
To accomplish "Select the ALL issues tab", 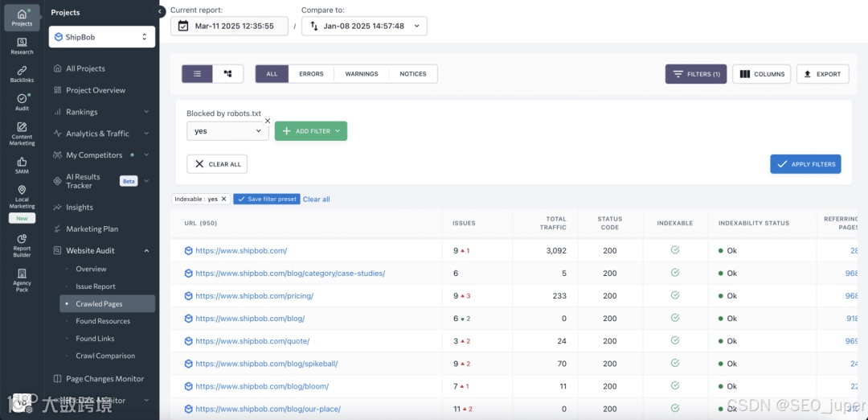I will [272, 74].
